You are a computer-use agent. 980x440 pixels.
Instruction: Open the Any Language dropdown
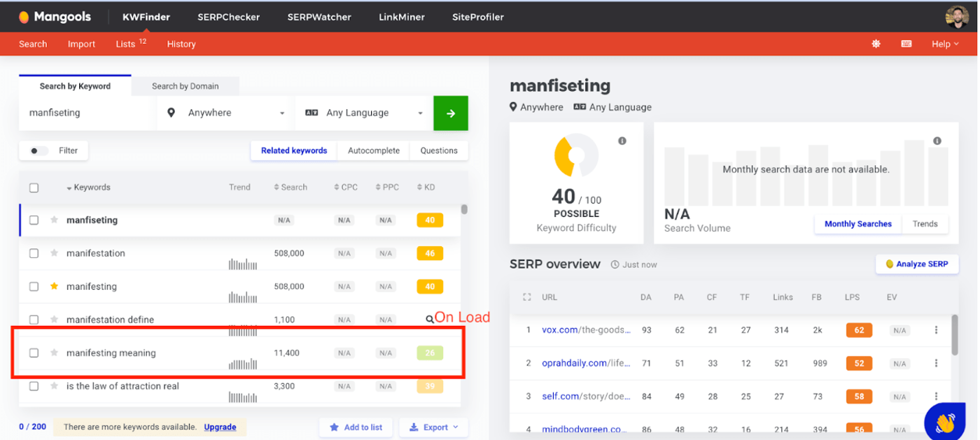pyautogui.click(x=365, y=113)
